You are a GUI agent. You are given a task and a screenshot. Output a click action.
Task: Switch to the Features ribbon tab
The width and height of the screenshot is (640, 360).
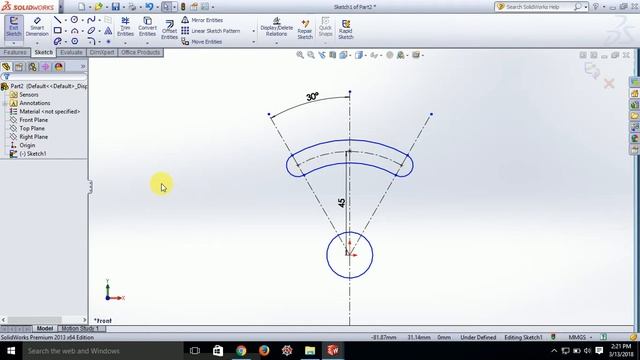tap(15, 52)
